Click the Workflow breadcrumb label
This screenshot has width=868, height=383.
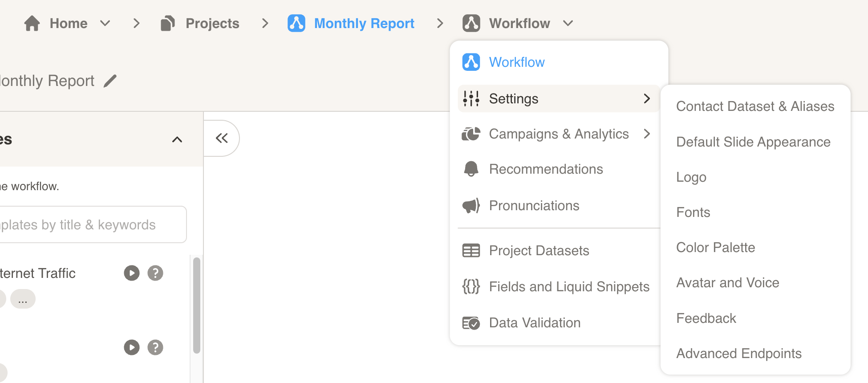[x=519, y=23]
